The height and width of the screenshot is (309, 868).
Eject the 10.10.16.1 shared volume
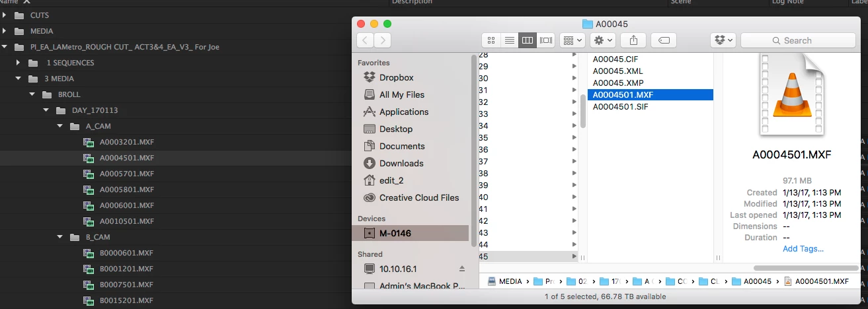click(462, 269)
